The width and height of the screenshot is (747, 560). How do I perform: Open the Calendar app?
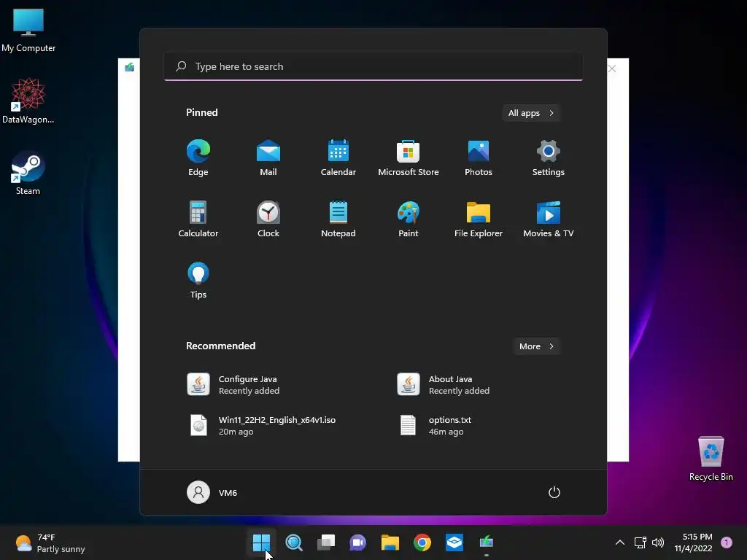(338, 157)
